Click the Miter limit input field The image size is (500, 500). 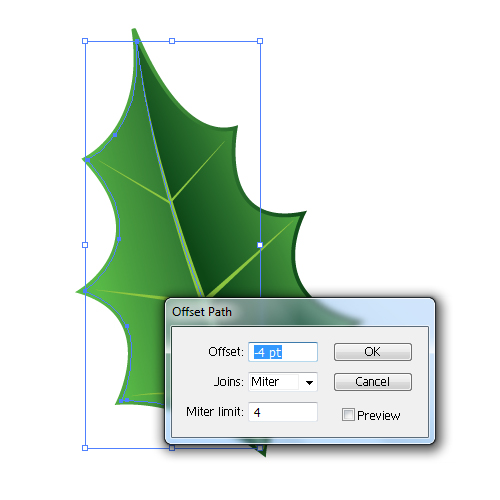[x=283, y=412]
